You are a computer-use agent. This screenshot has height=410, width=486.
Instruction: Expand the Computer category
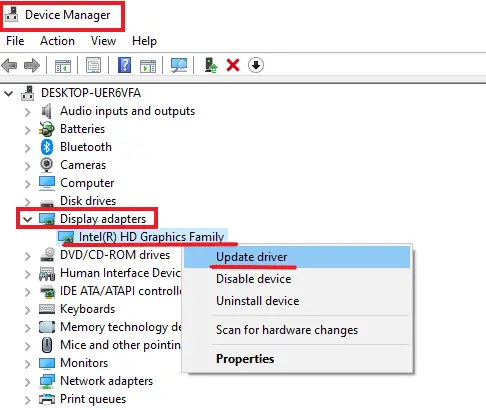[27, 184]
